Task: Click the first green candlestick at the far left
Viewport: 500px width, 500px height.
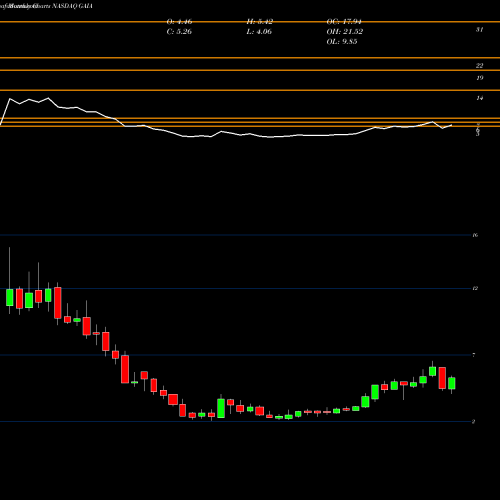Action: (9, 297)
